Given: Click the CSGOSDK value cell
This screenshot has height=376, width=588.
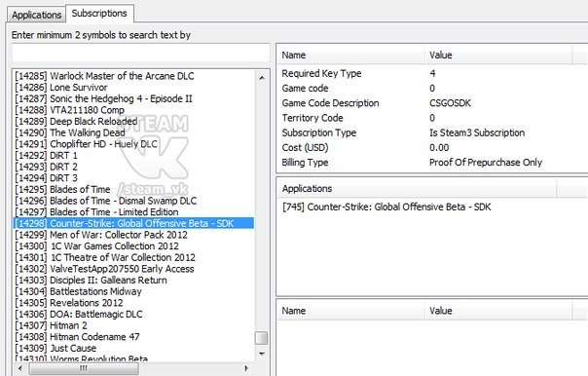Looking at the screenshot, I should 450,103.
